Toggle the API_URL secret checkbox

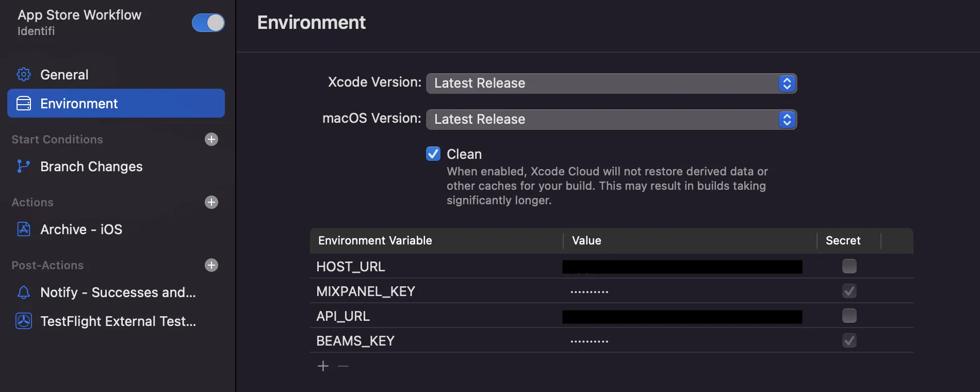tap(849, 316)
